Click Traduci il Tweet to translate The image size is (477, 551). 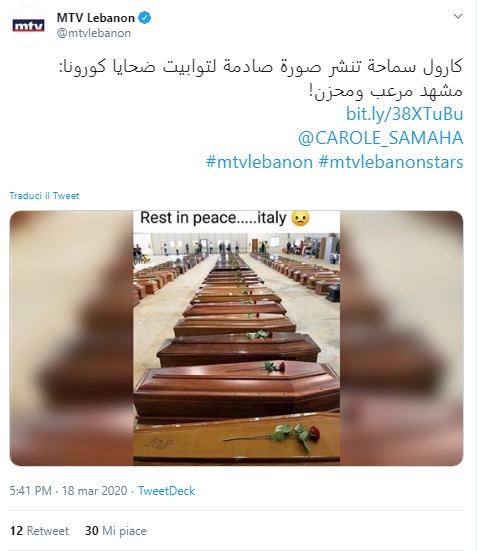44,196
